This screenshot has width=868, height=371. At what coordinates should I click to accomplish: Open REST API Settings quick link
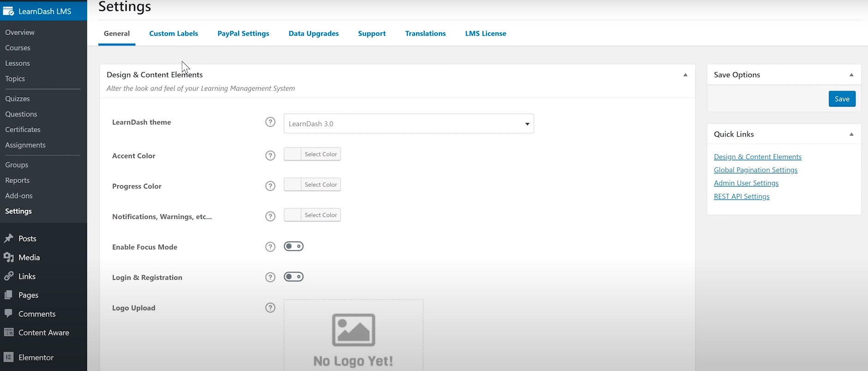(742, 196)
